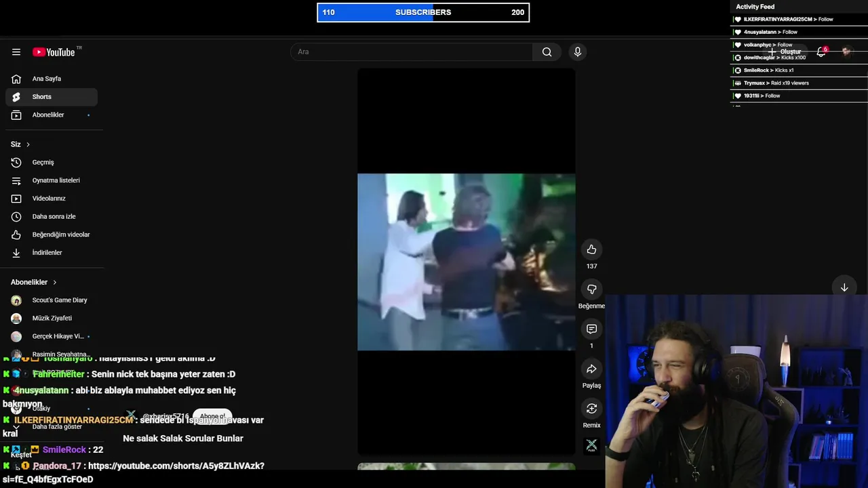The height and width of the screenshot is (488, 868).
Task: Expand Abonelikler section header
Action: [34, 282]
